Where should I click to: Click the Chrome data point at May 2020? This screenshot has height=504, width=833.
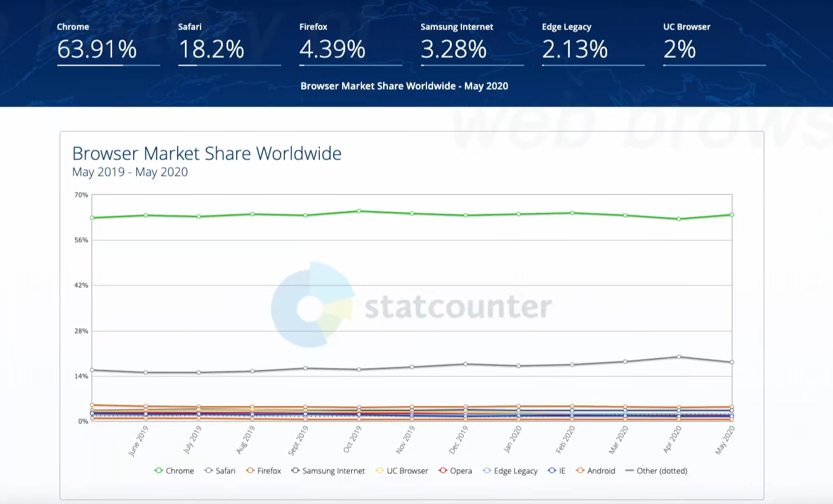tap(732, 214)
